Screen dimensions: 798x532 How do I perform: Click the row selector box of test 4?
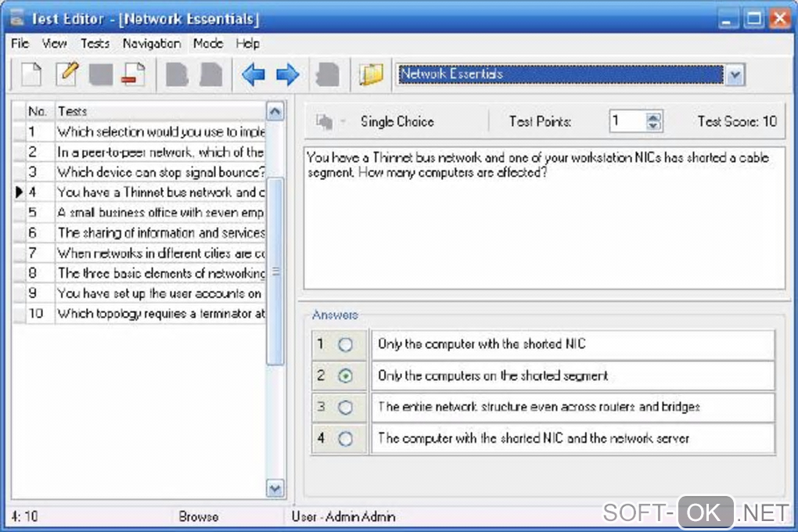[x=19, y=192]
